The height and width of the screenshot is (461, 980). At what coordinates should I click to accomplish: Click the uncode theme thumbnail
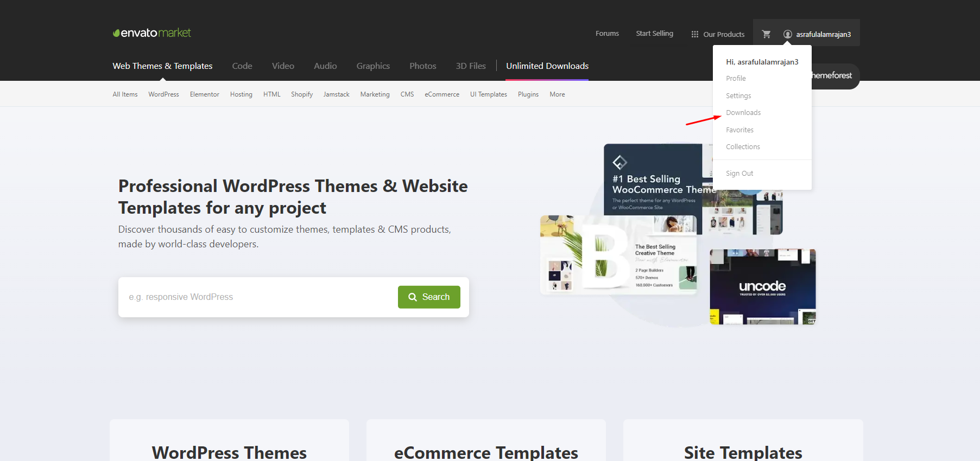coord(762,286)
